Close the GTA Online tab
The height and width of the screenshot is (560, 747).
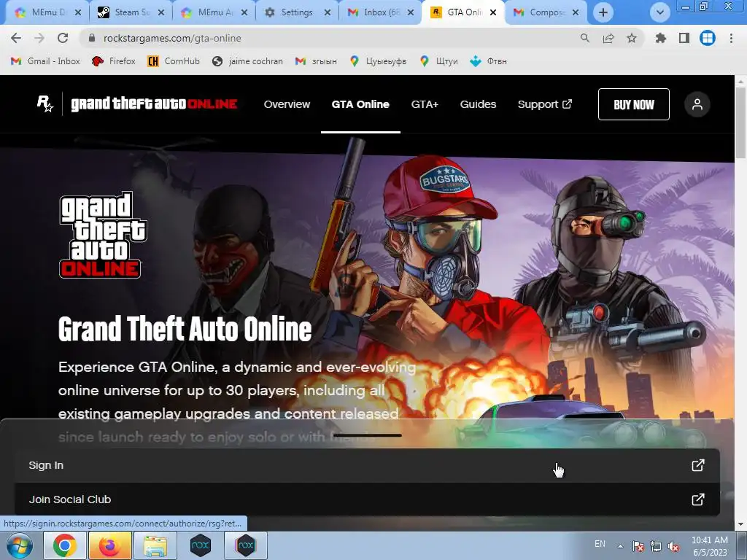click(x=493, y=12)
